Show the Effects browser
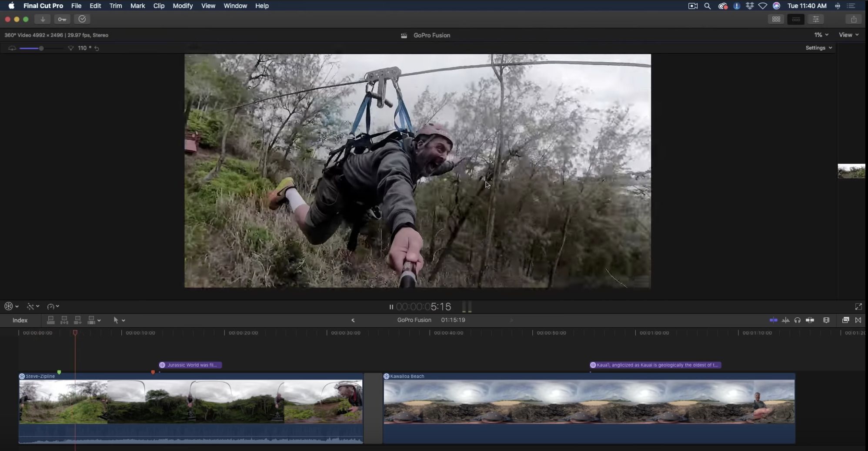This screenshot has width=868, height=451. [846, 320]
